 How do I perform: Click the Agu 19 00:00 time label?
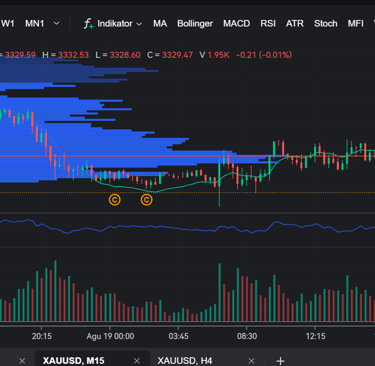[x=110, y=336]
